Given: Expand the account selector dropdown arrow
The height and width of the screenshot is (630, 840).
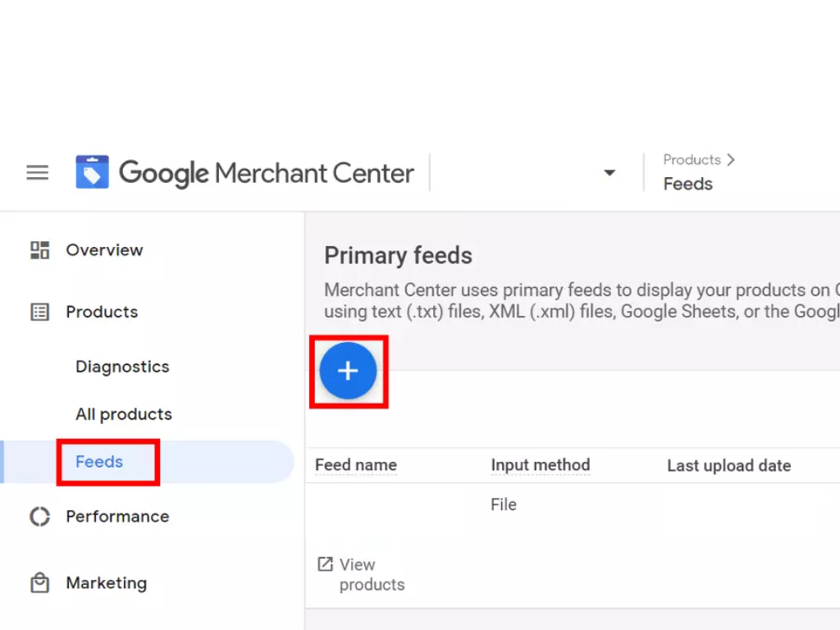Looking at the screenshot, I should [x=609, y=172].
